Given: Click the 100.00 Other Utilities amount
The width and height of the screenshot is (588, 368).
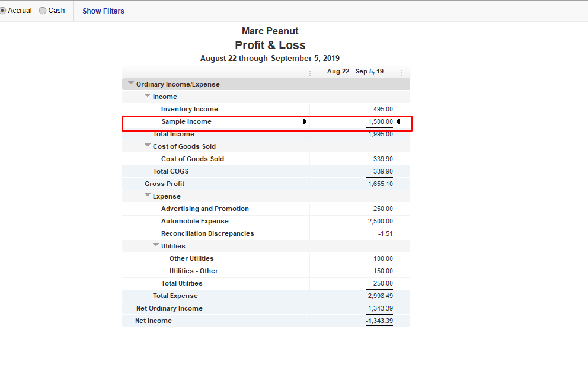Looking at the screenshot, I should (x=383, y=258).
